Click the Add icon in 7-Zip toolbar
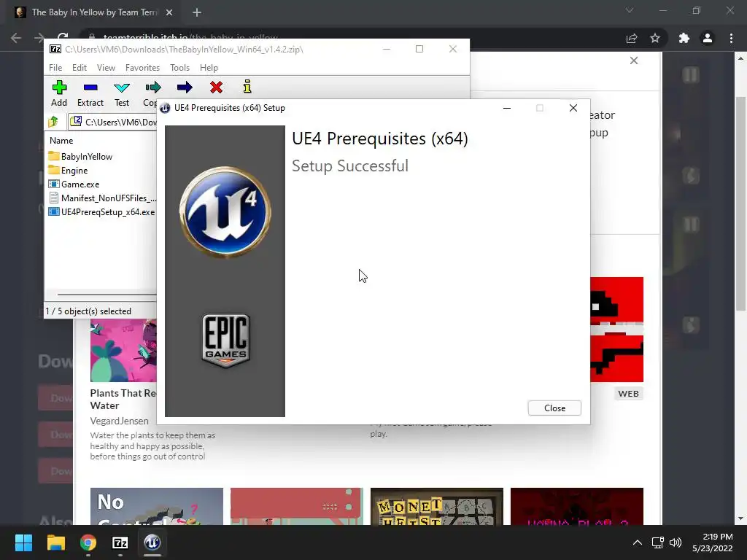 coord(59,87)
